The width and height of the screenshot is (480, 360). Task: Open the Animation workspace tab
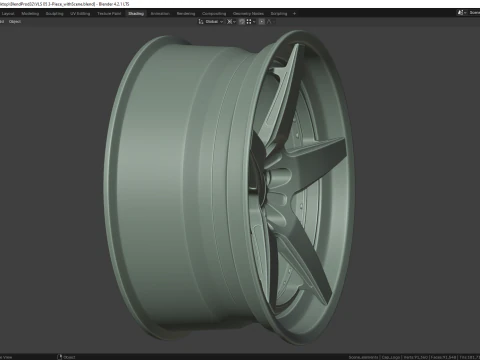[160, 14]
